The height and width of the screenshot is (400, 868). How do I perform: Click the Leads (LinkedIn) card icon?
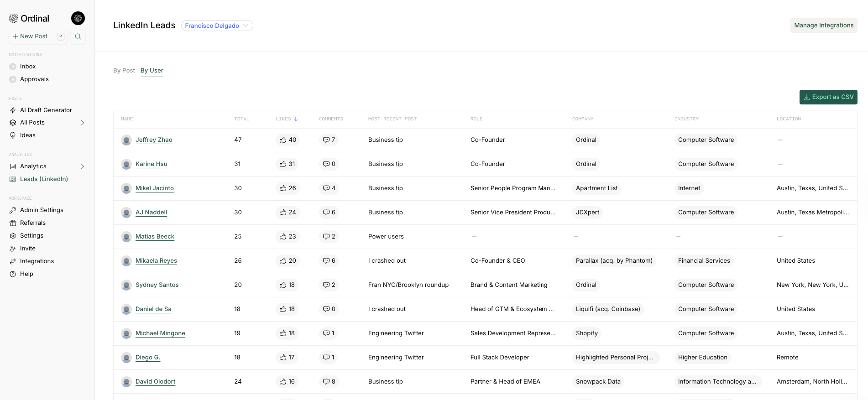(x=13, y=179)
